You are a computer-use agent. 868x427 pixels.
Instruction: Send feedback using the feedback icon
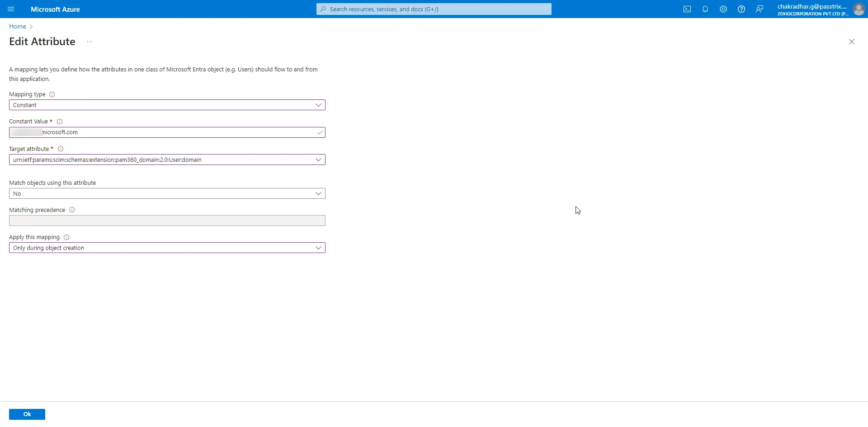759,9
